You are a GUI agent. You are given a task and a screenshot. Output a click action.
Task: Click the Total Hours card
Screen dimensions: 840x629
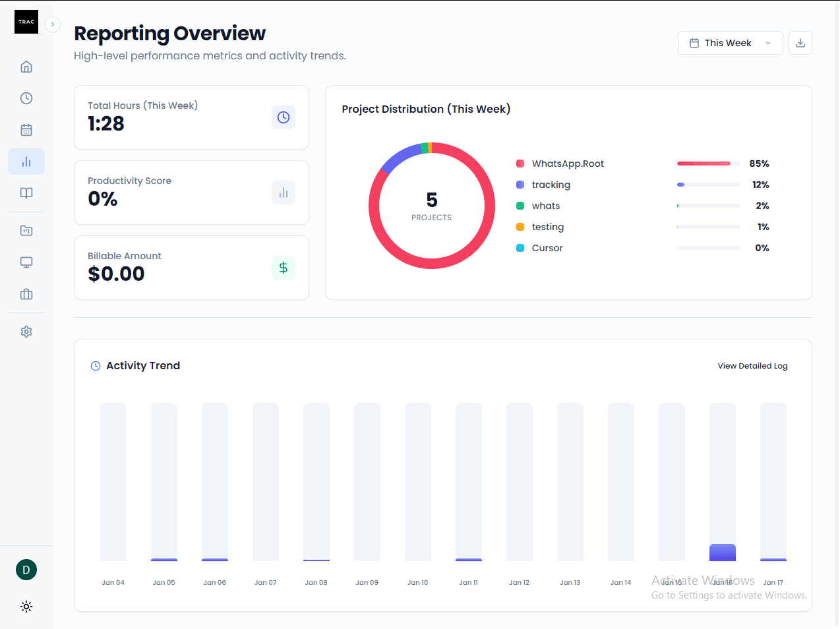pos(191,117)
